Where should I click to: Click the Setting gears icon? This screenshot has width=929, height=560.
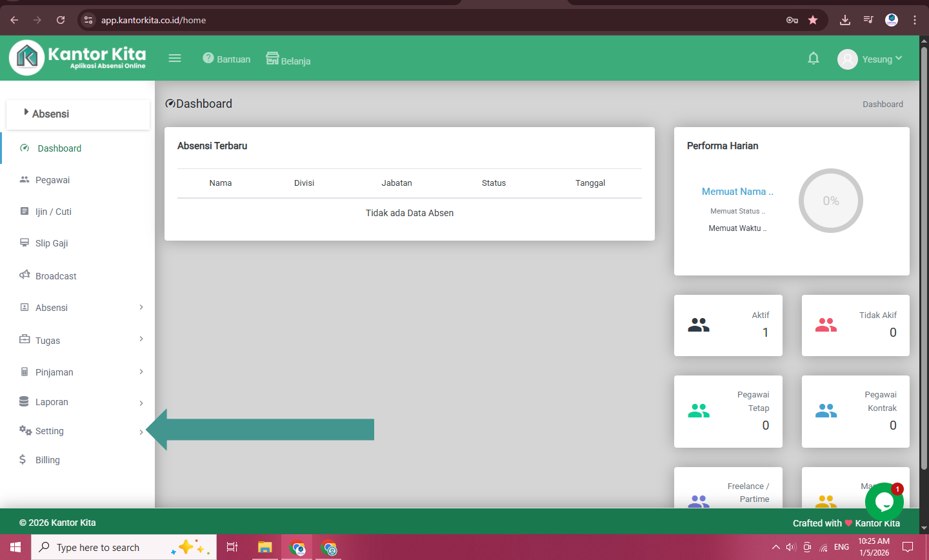25,430
